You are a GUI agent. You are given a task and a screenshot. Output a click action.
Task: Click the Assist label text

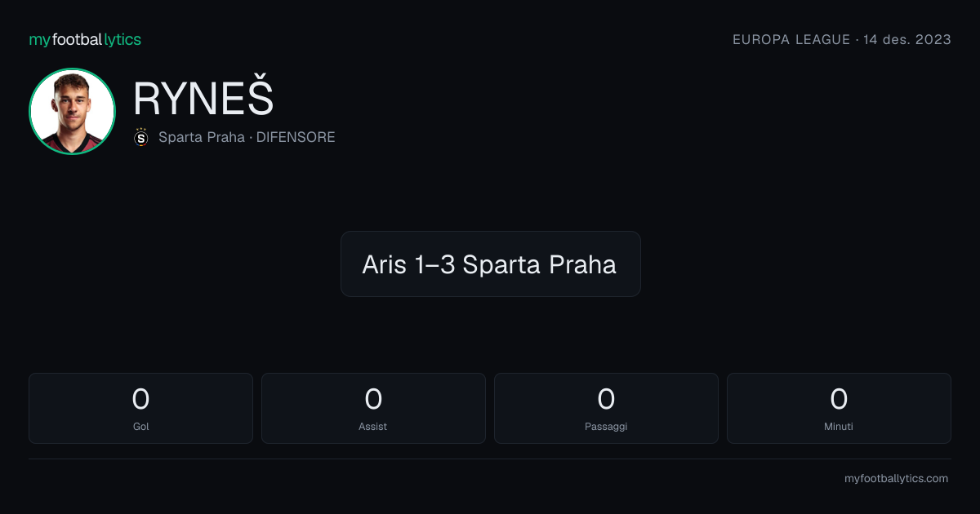pos(373,426)
